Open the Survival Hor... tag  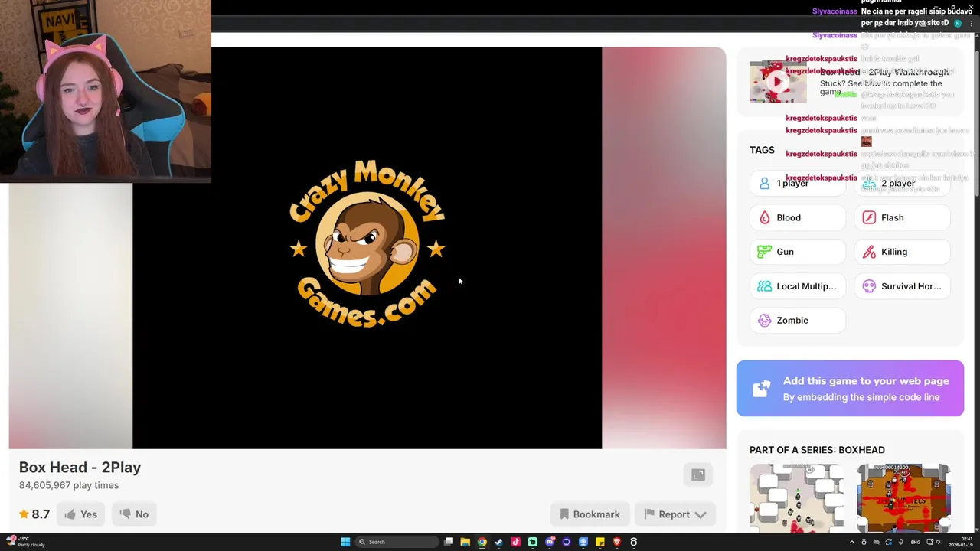[902, 286]
